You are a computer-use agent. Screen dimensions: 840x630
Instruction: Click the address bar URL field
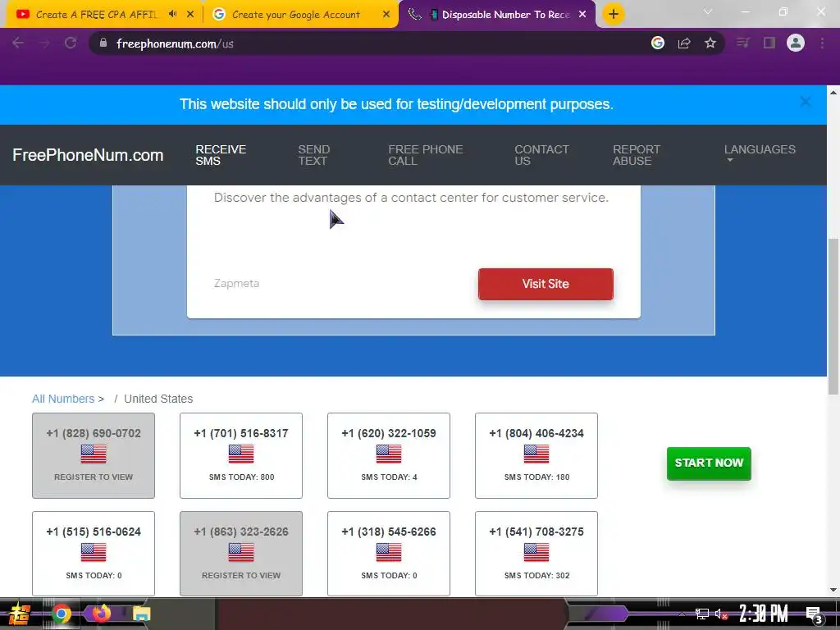[370, 43]
